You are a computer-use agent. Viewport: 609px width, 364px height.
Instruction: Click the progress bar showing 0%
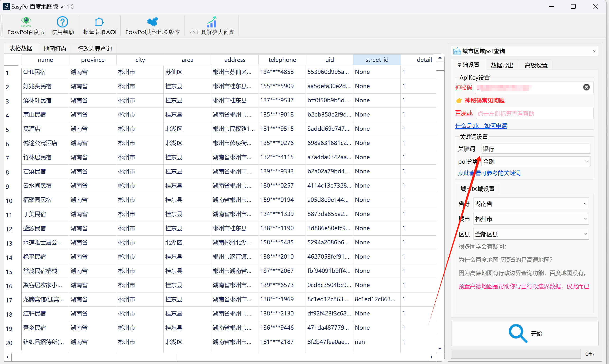click(x=516, y=354)
